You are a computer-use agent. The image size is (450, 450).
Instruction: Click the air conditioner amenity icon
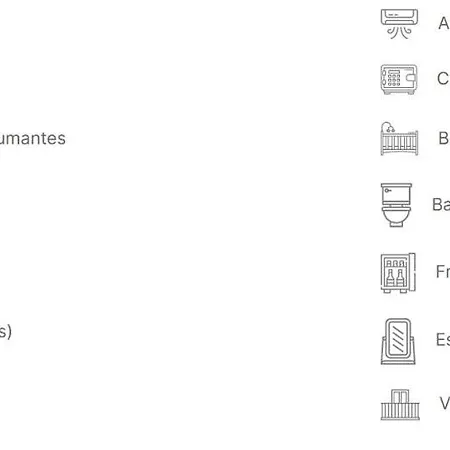(x=399, y=24)
